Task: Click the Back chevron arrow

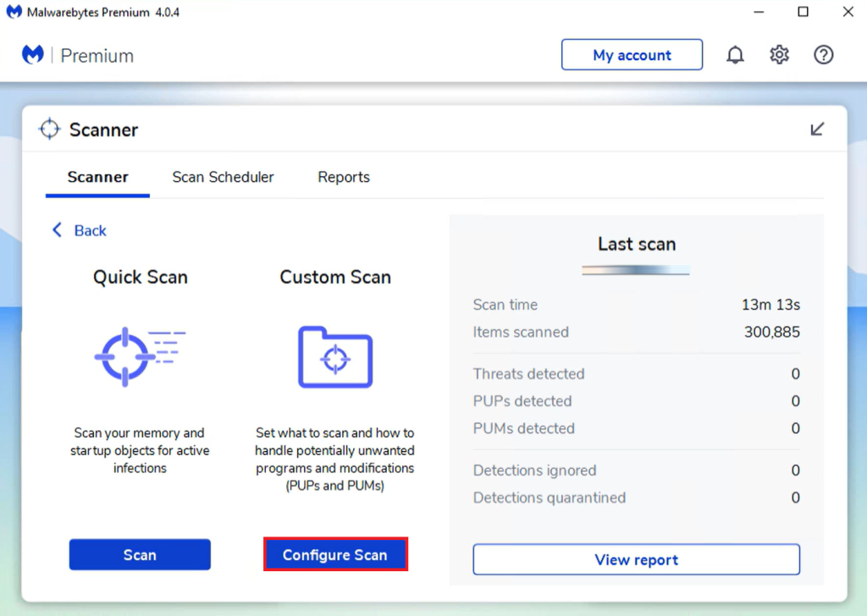Action: point(57,229)
